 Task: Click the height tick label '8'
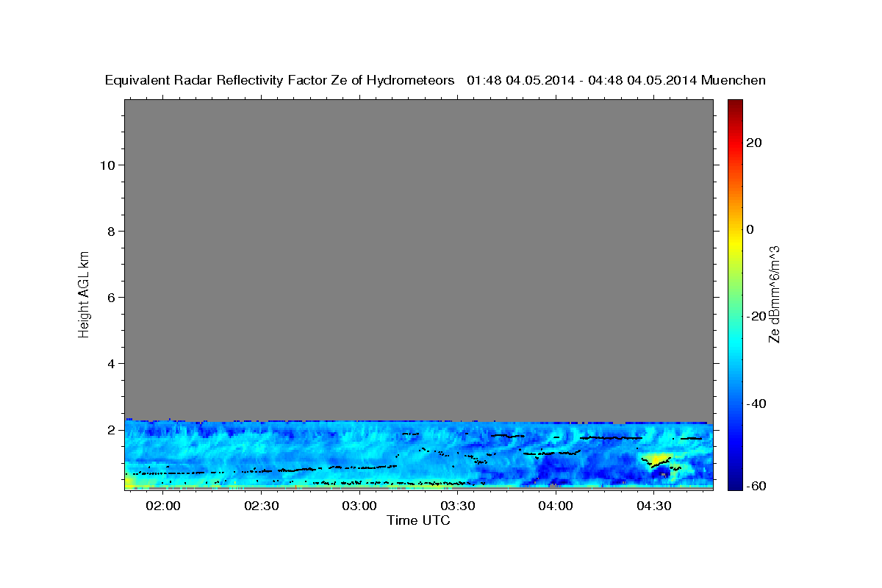click(x=110, y=231)
